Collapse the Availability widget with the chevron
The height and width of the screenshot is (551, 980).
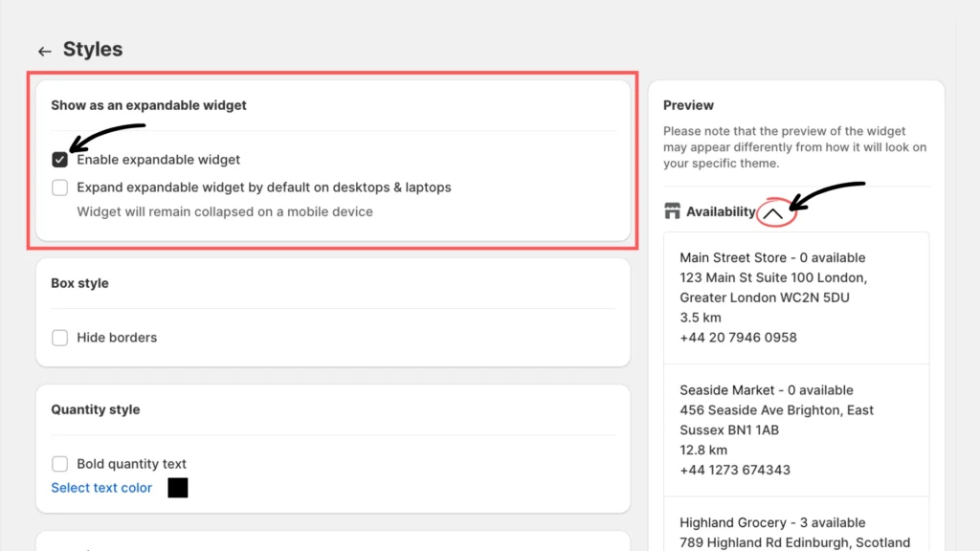[x=773, y=212]
